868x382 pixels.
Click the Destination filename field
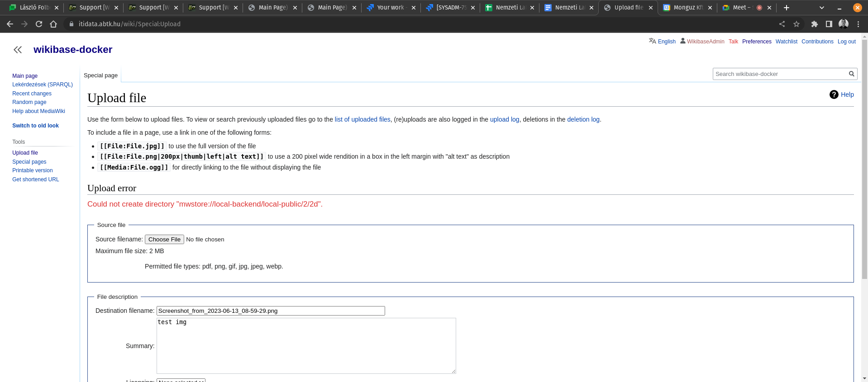[x=271, y=311]
